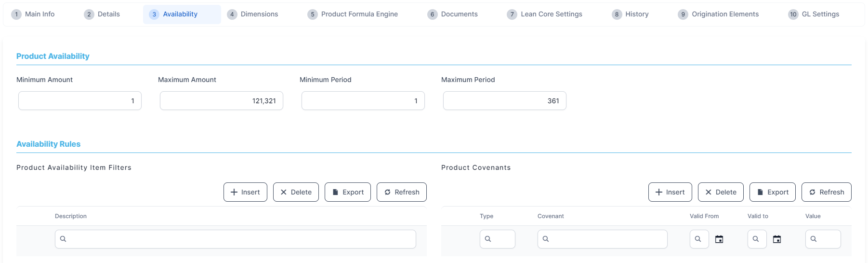Open the Valid to calendar picker

coord(777,239)
